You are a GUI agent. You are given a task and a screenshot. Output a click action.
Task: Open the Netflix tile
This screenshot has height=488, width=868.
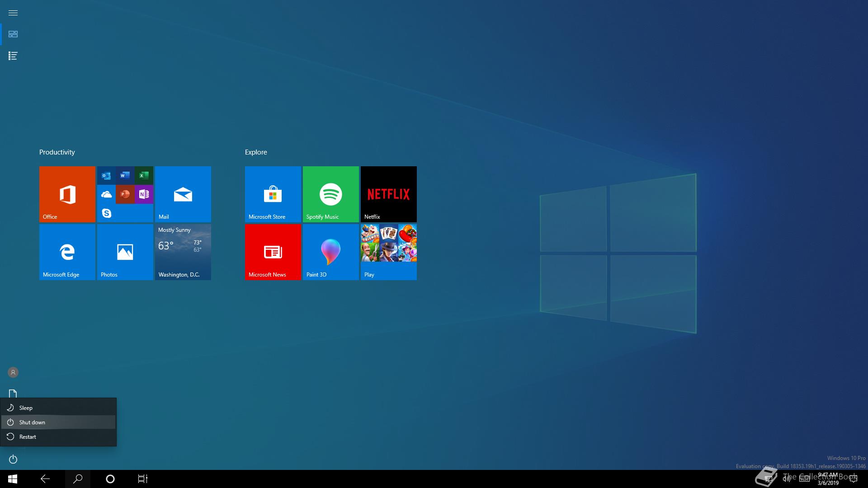click(389, 194)
